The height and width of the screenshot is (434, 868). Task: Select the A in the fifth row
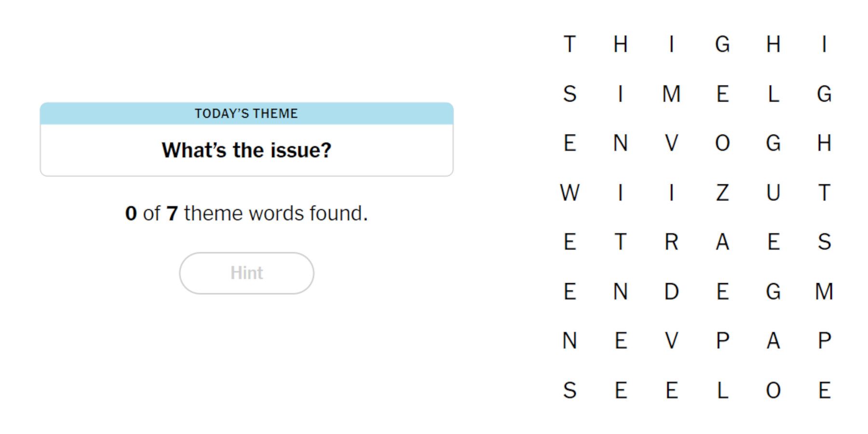[x=722, y=243]
